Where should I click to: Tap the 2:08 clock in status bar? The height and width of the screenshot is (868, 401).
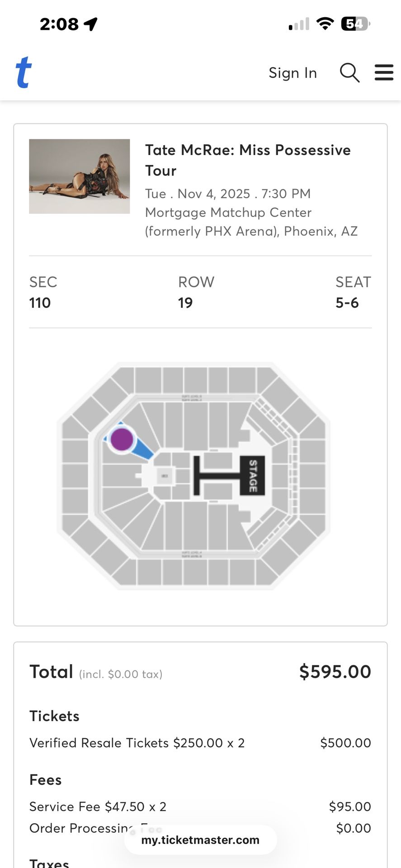59,24
